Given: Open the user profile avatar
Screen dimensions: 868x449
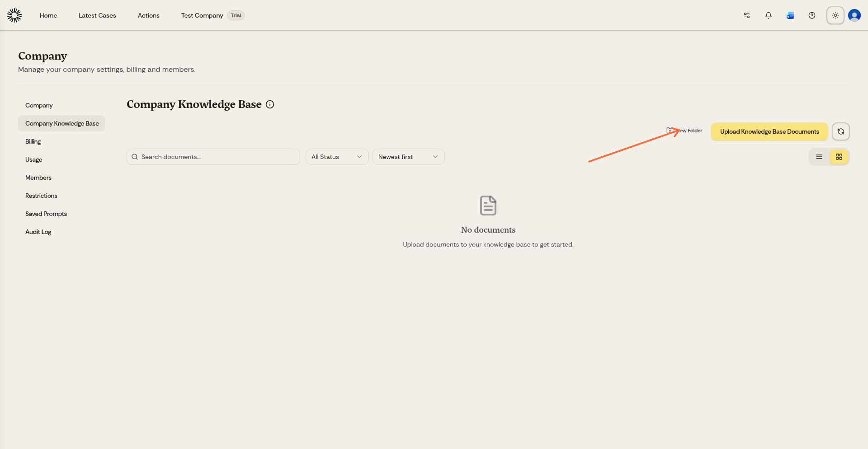Looking at the screenshot, I should tap(854, 15).
